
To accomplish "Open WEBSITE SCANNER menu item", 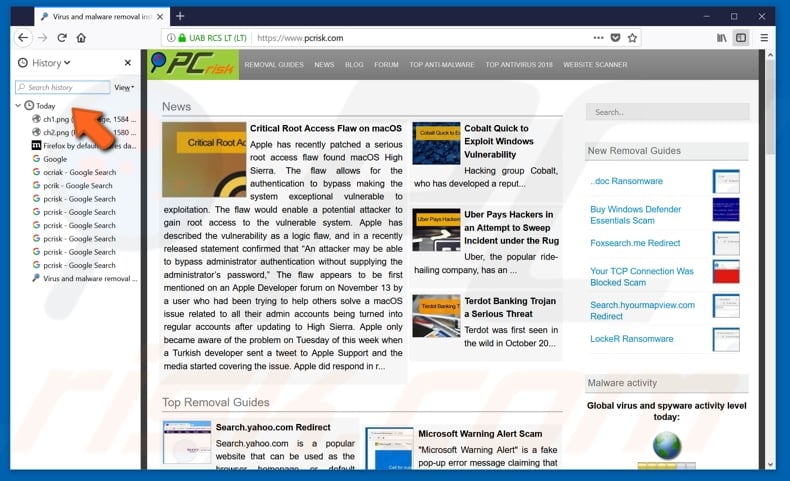I will [595, 64].
